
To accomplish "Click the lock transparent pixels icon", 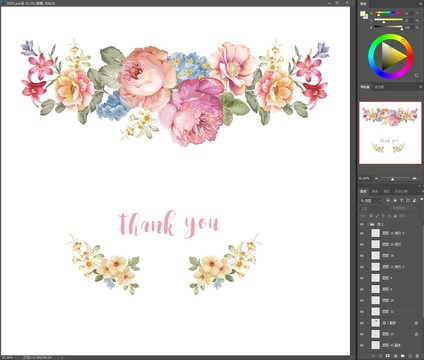I will 371,216.
